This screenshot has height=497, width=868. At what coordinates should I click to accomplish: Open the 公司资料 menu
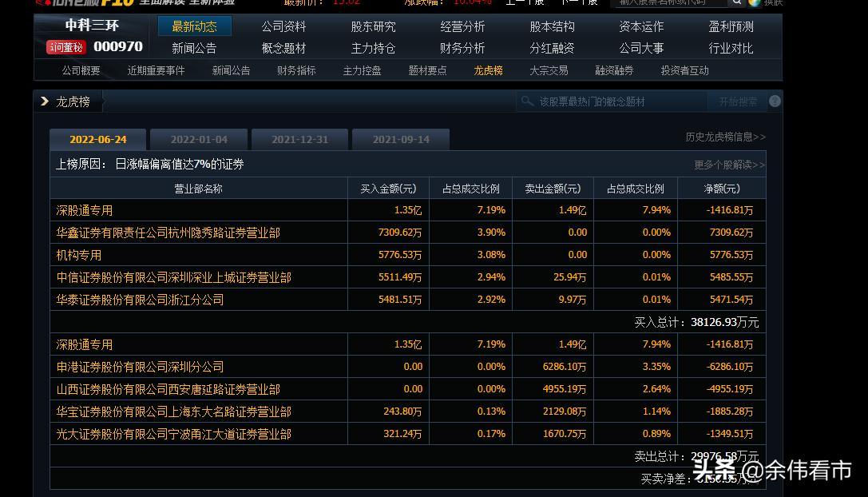283,26
